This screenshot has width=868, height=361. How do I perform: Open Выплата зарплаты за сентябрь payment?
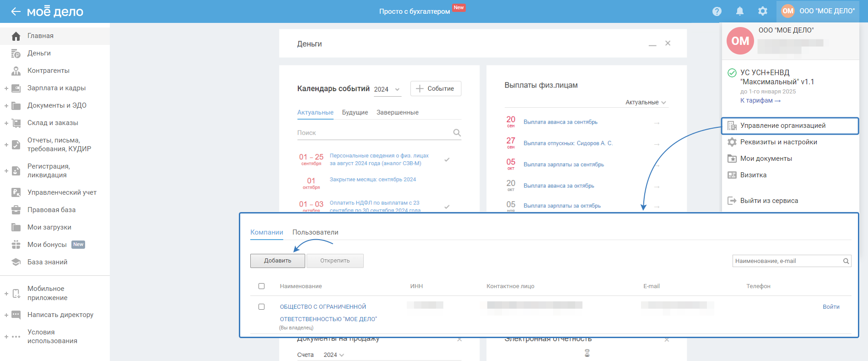564,164
